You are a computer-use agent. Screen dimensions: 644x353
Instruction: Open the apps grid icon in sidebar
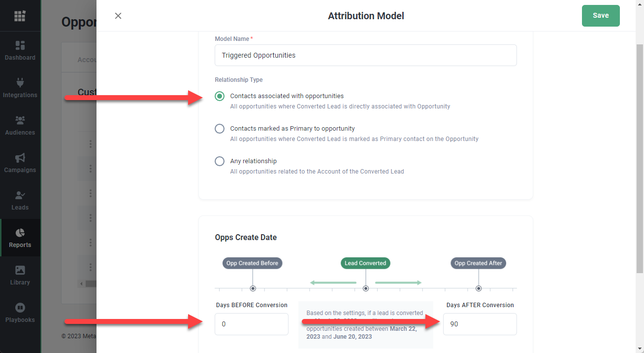(20, 16)
